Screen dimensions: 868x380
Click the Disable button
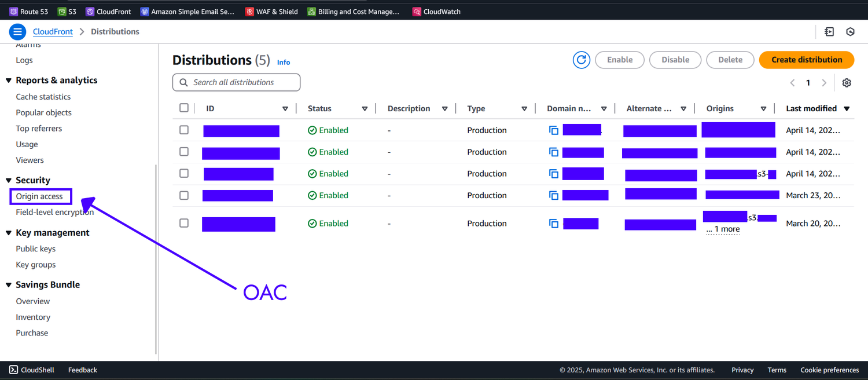tap(675, 60)
